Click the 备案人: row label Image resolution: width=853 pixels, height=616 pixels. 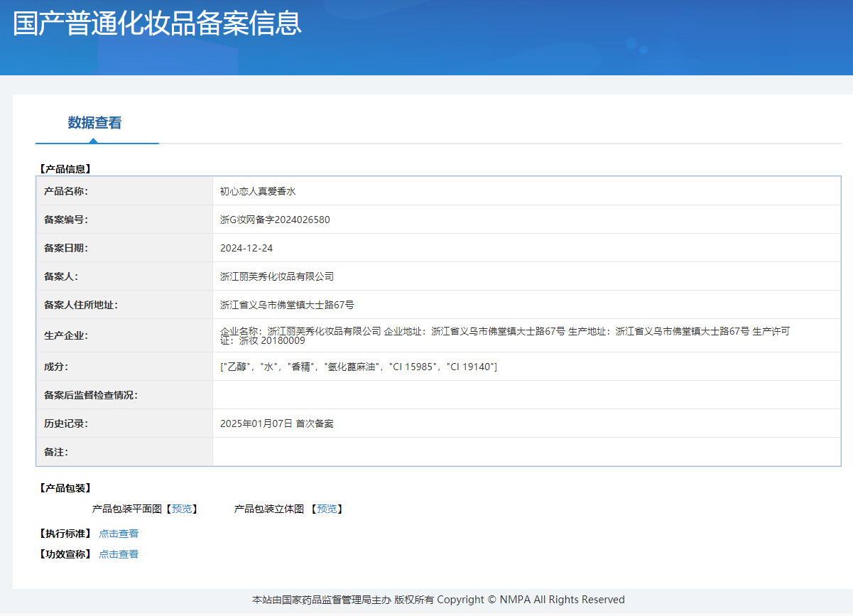[x=61, y=276]
